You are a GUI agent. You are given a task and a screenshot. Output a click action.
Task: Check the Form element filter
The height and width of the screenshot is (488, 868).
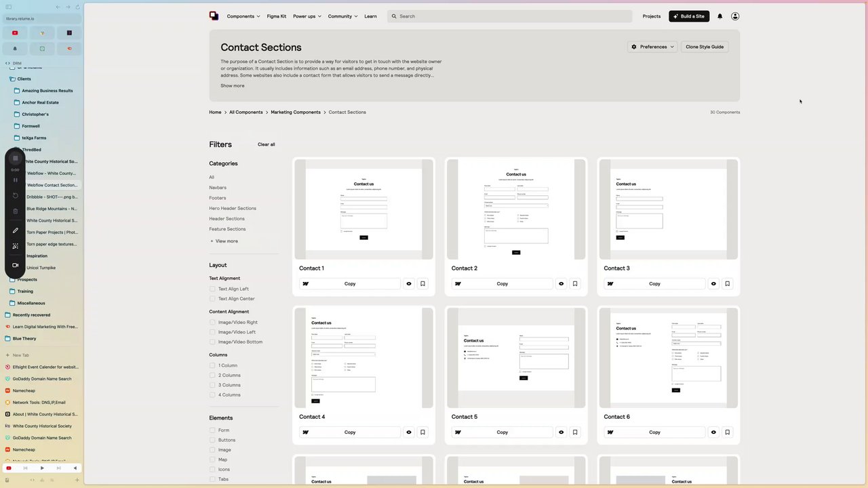coord(212,430)
